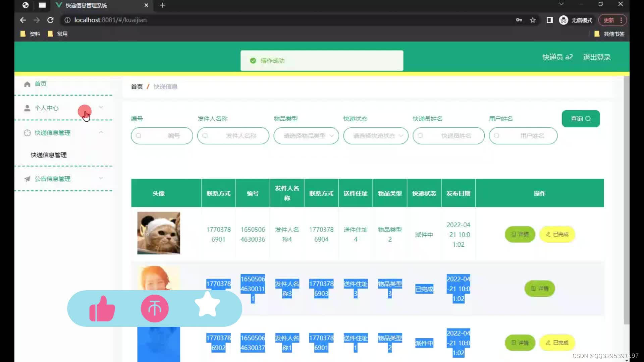Open a new browser tab
This screenshot has height=362, width=644.
[x=163, y=5]
